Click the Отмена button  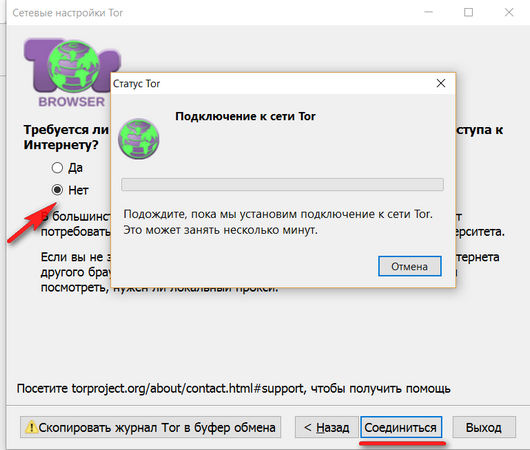point(410,266)
